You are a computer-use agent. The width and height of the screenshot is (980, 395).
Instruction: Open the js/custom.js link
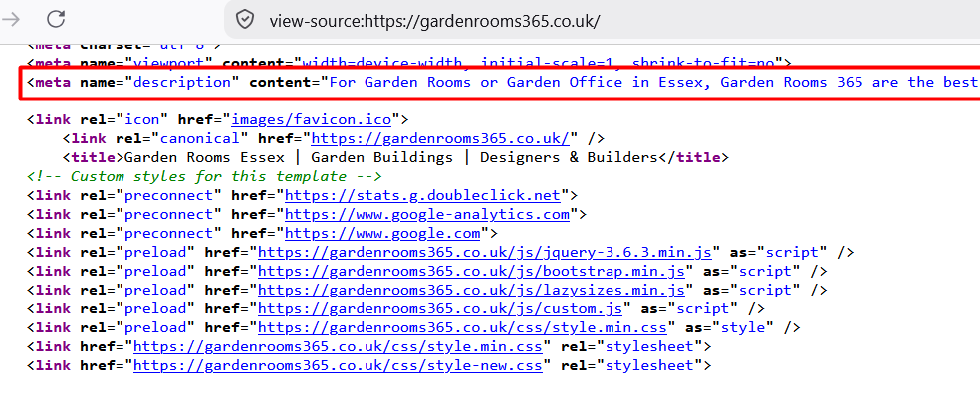click(x=440, y=308)
